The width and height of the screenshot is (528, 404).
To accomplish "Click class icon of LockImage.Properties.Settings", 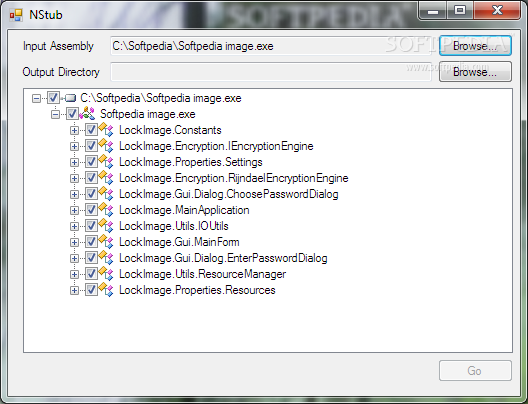I will tap(106, 162).
